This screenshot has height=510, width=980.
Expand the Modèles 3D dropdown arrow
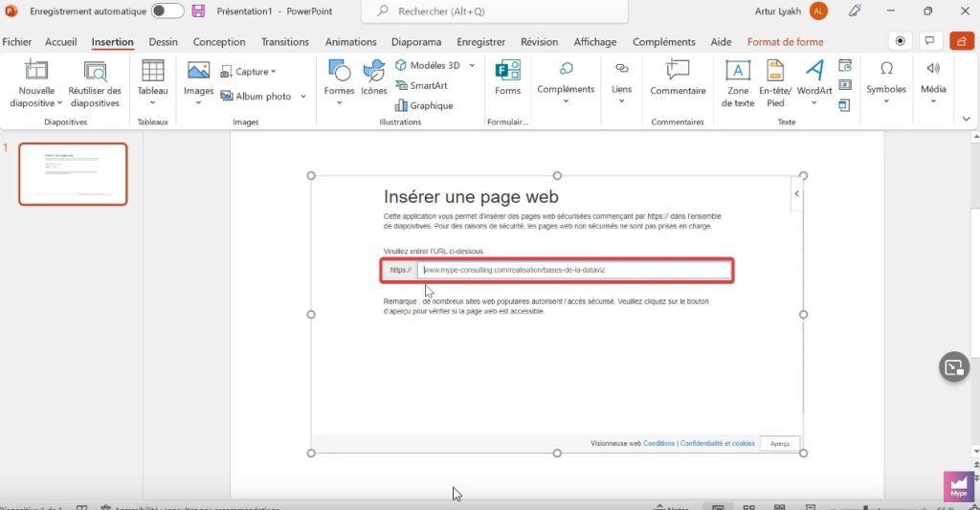[x=472, y=65]
